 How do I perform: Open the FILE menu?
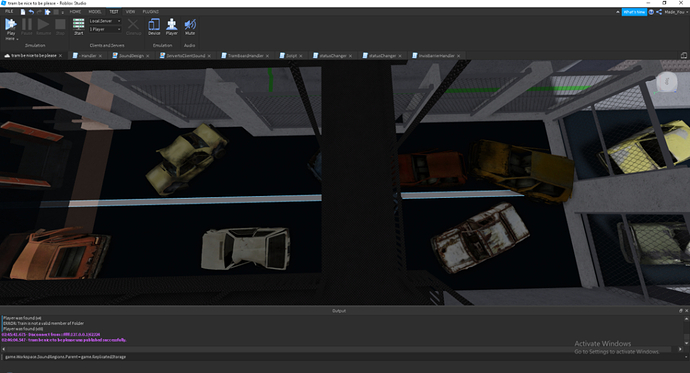(9, 12)
